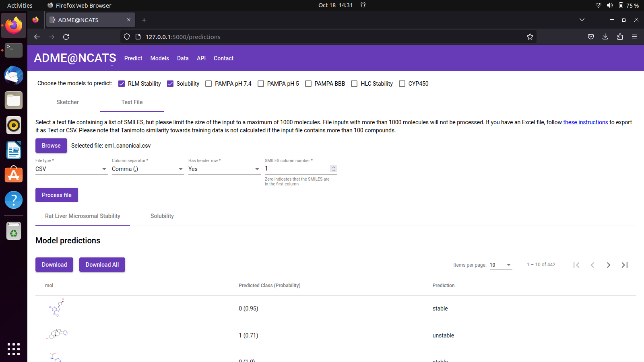Change the Items per page dropdown
Viewport: 644px width, 362px height.
(501, 265)
